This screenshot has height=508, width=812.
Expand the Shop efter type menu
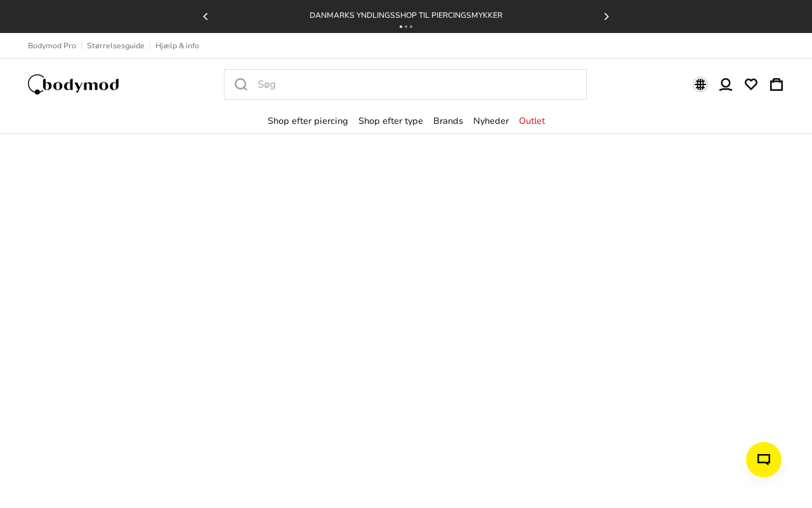point(391,121)
